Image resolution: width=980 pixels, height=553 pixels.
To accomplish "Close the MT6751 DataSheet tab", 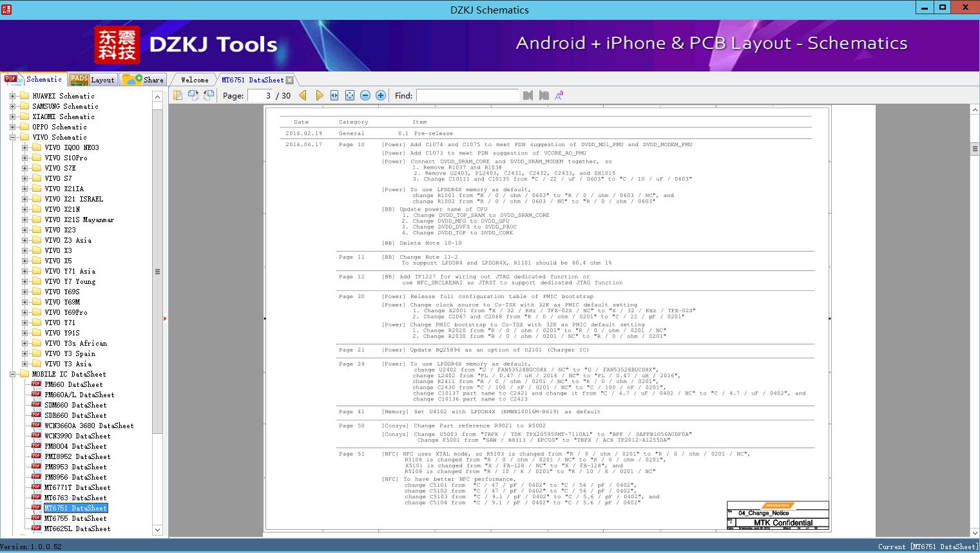I will pyautogui.click(x=289, y=80).
